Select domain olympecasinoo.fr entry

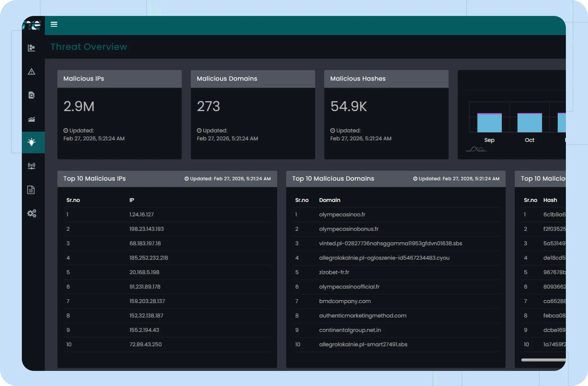pyautogui.click(x=342, y=215)
